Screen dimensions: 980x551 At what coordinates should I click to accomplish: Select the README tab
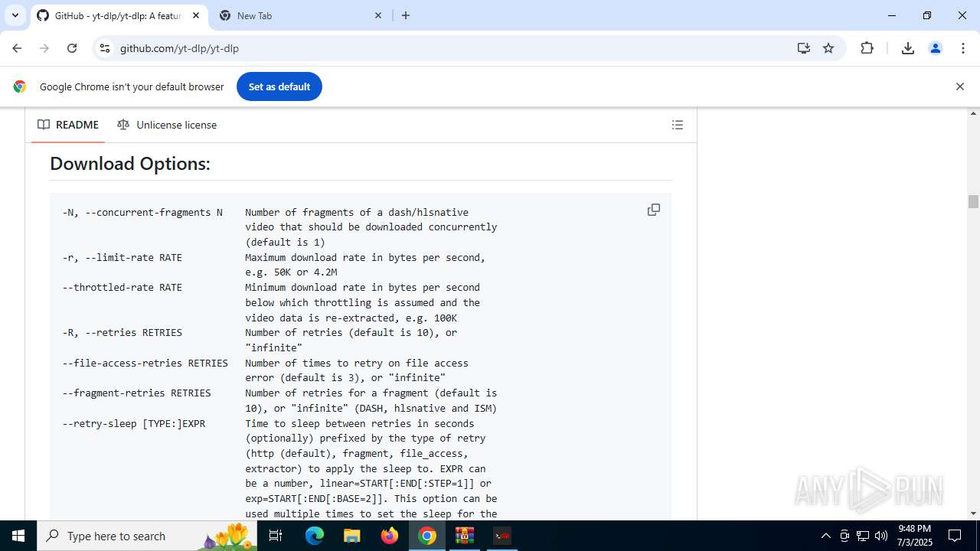[x=68, y=125]
